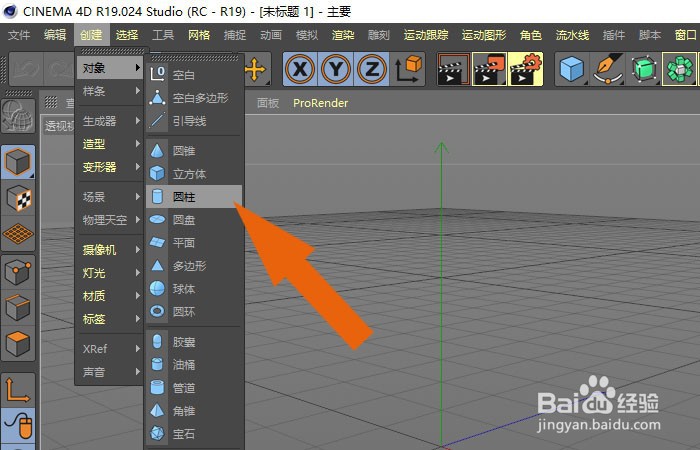
Task: Expand 生成器 submenu
Action: point(110,121)
